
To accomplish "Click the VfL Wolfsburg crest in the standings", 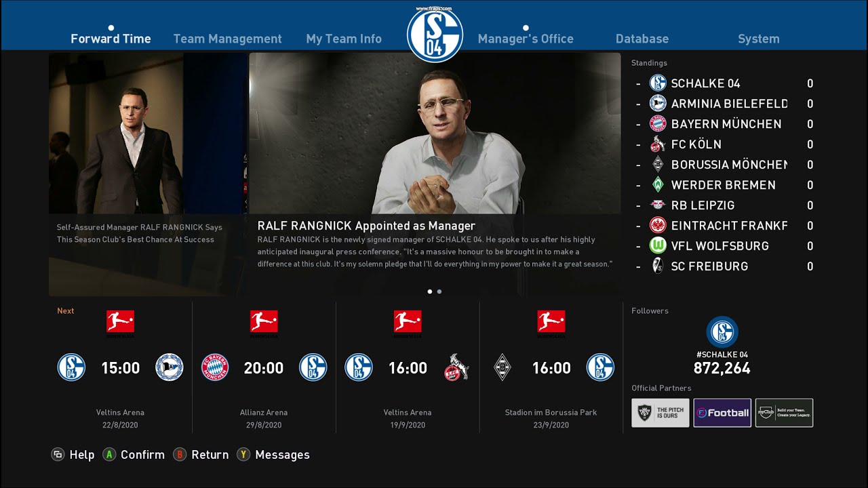I will pos(658,246).
